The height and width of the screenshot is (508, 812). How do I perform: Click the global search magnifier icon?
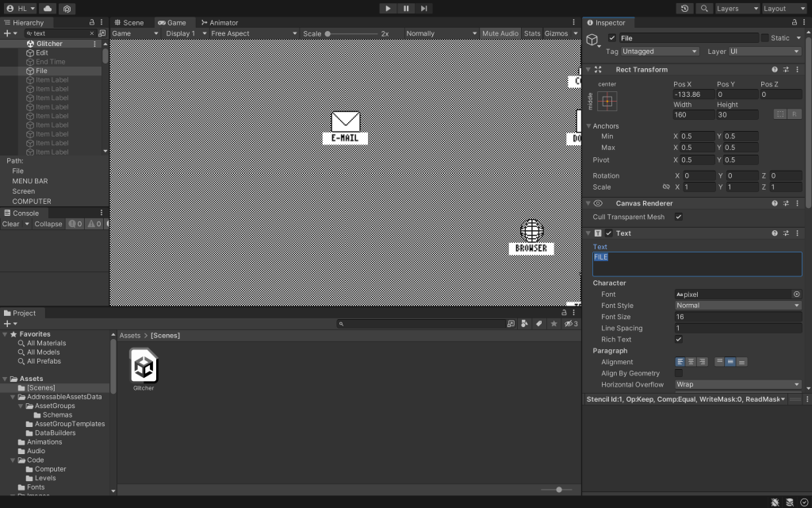tap(703, 9)
